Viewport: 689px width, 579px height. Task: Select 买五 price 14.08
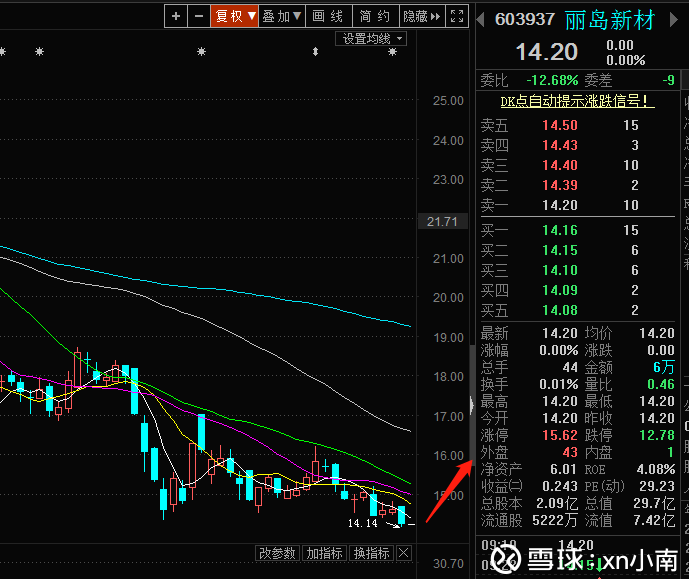(560, 310)
